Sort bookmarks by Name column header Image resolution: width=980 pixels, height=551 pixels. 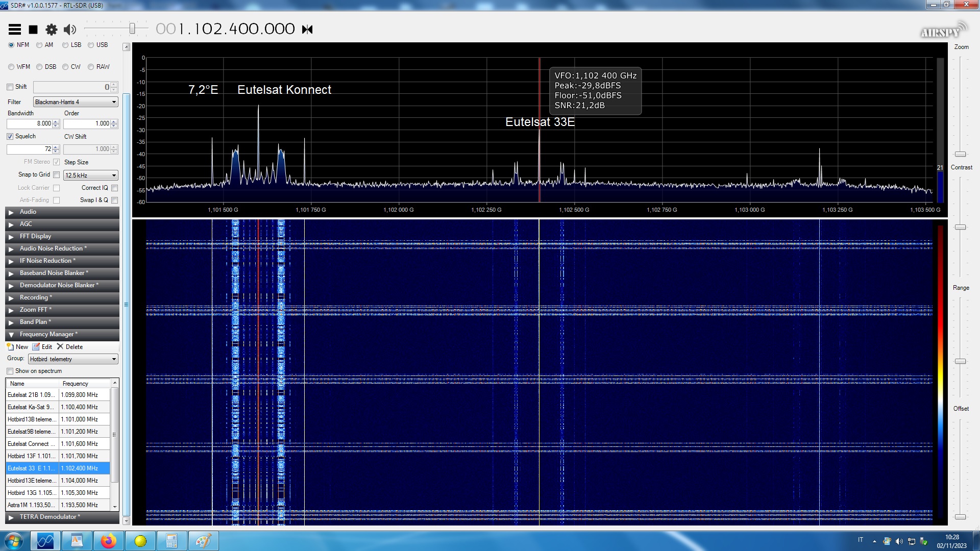point(33,384)
